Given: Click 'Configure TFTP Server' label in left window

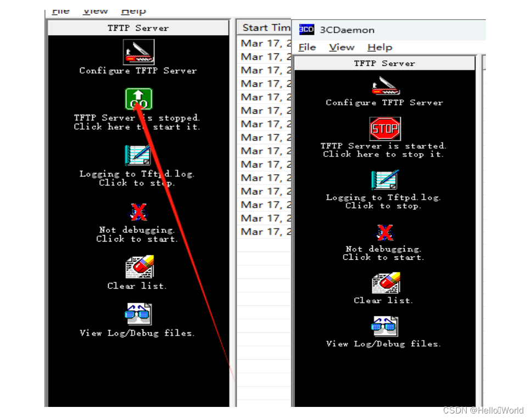Looking at the screenshot, I should (138, 71).
